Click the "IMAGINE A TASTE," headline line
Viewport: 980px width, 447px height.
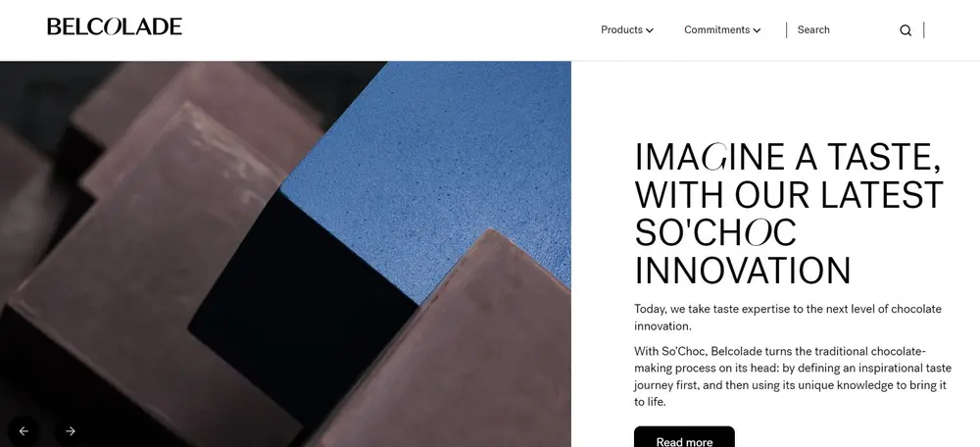point(788,157)
